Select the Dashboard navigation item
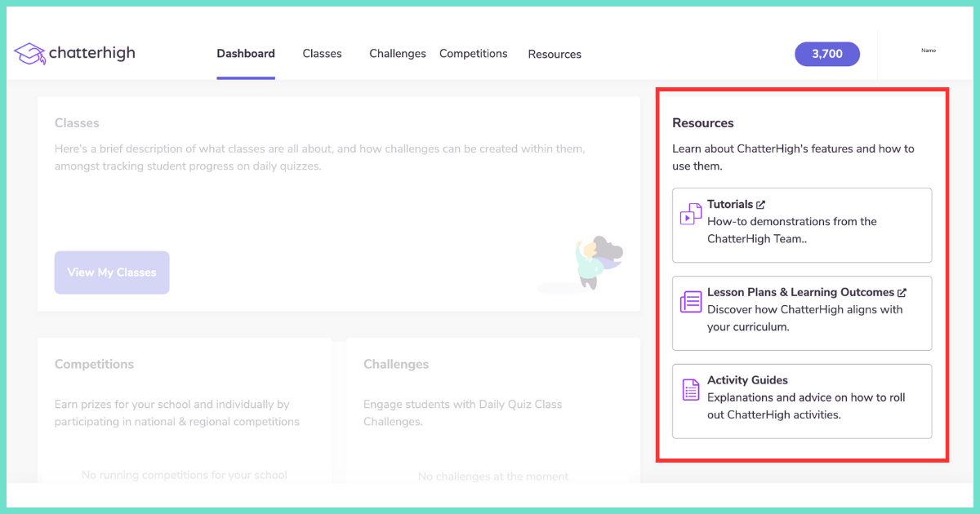The width and height of the screenshot is (980, 514). click(x=245, y=53)
